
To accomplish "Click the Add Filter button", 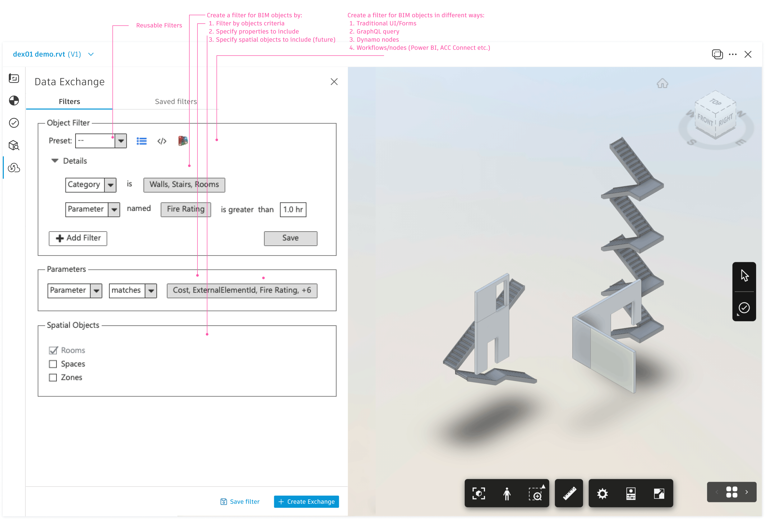I will [78, 238].
